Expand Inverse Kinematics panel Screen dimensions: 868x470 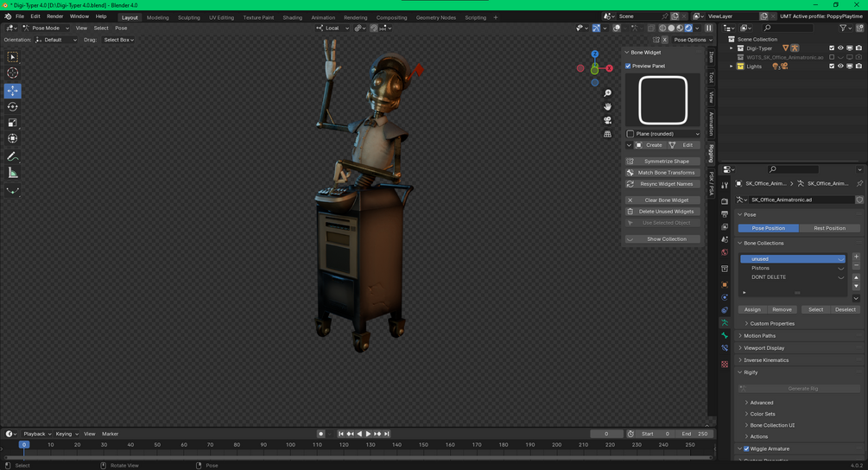coord(766,360)
